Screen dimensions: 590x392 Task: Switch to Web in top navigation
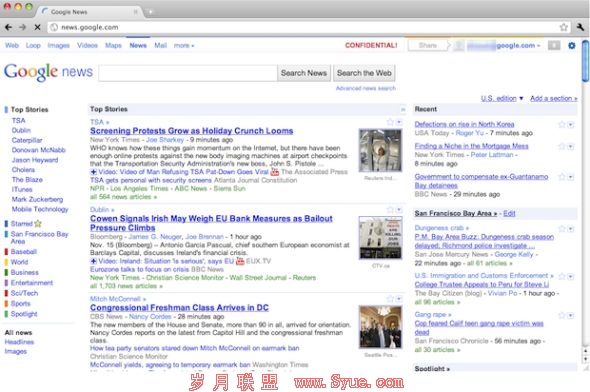[12, 46]
